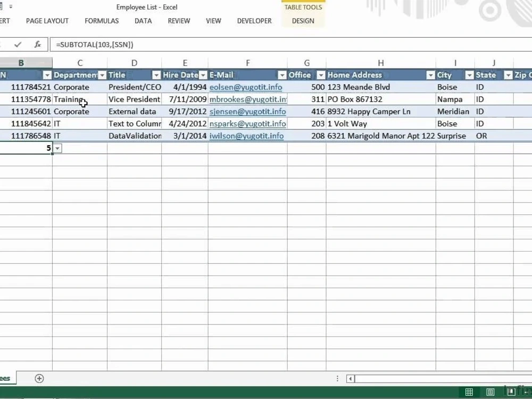Select the 123 Meande Blvd address cell

pyautogui.click(x=381, y=87)
